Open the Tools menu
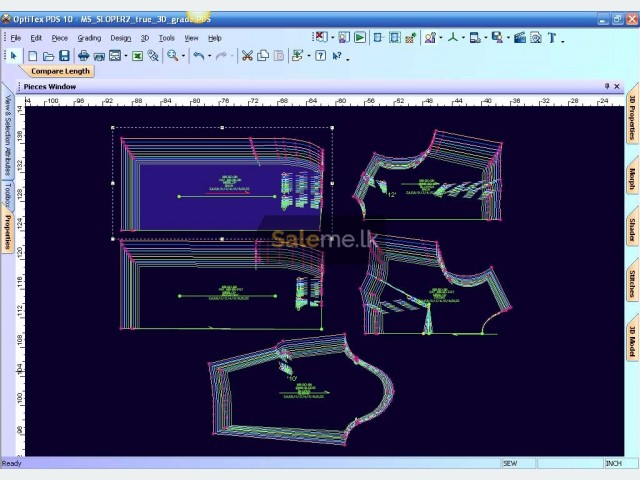Image resolution: width=640 pixels, height=480 pixels. [167, 38]
